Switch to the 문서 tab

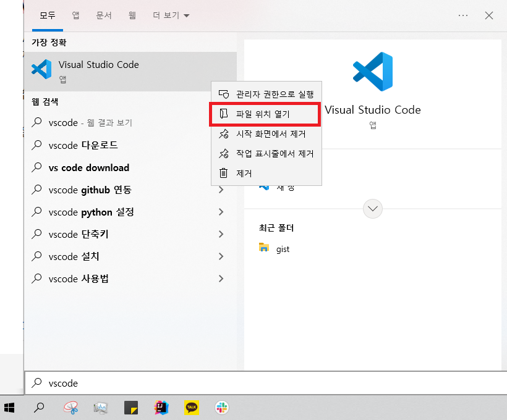[x=104, y=15]
